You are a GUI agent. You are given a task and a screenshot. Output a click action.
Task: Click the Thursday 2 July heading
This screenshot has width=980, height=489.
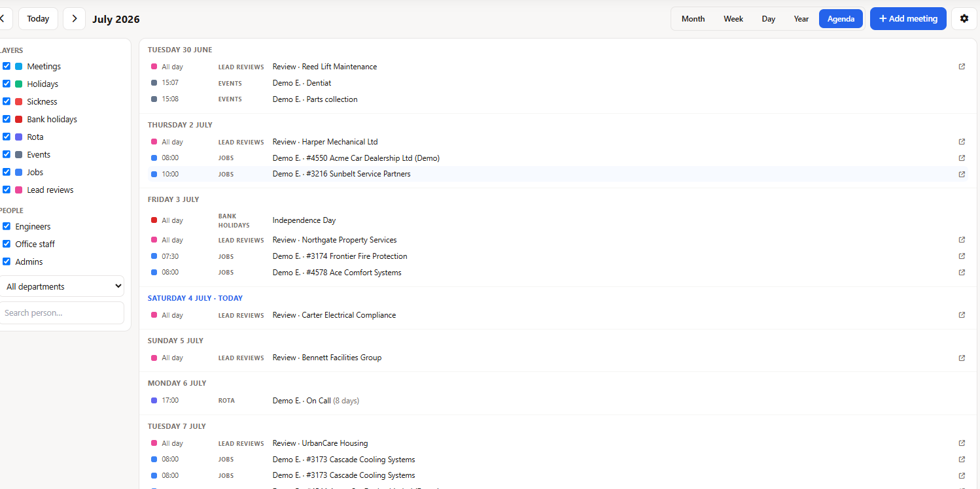(180, 125)
